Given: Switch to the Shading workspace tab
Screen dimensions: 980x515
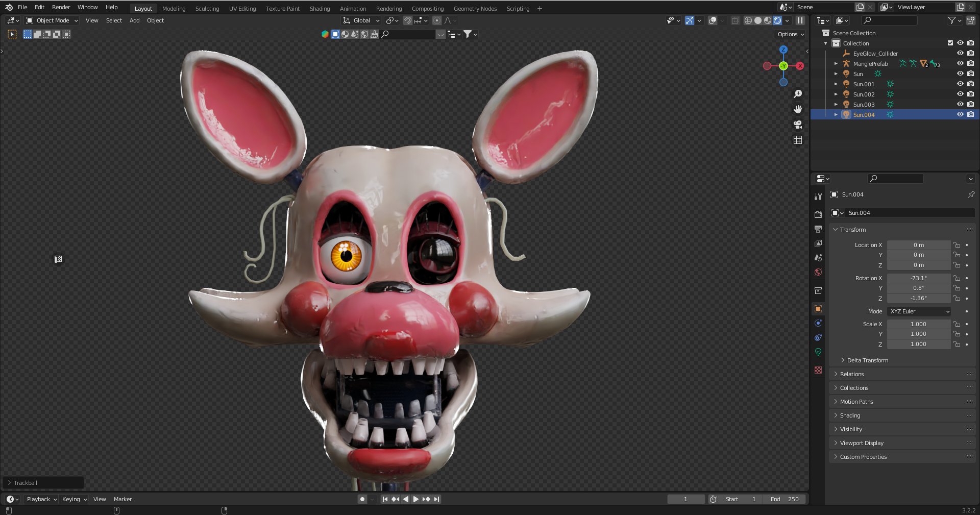Looking at the screenshot, I should (x=320, y=9).
